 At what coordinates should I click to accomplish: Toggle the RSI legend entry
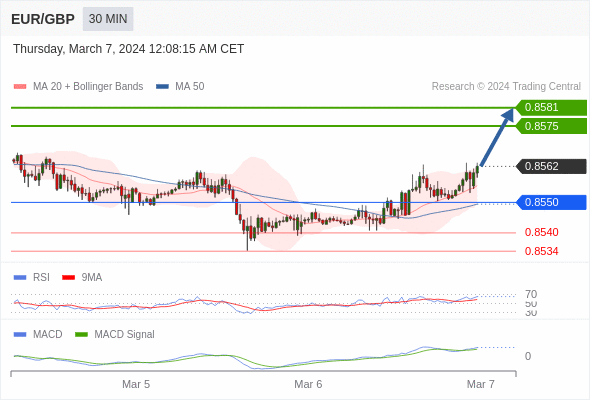tap(41, 277)
